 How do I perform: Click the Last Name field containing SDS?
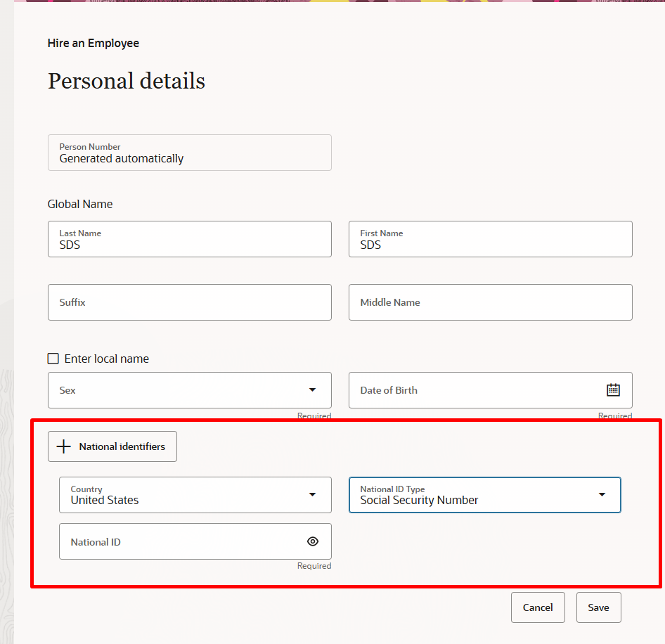click(x=190, y=239)
